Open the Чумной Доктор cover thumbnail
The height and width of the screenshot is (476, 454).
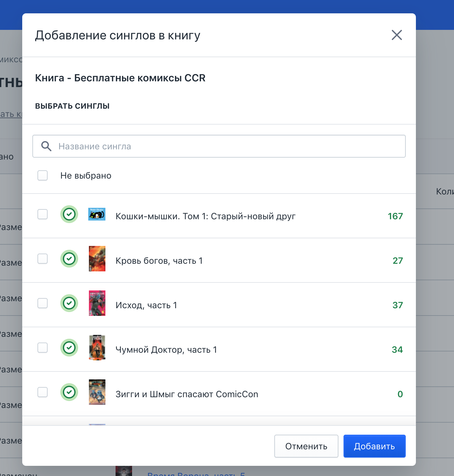pos(97,348)
